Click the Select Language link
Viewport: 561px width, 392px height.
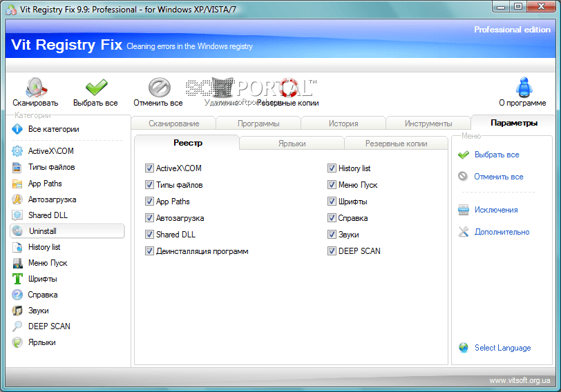[x=503, y=348]
